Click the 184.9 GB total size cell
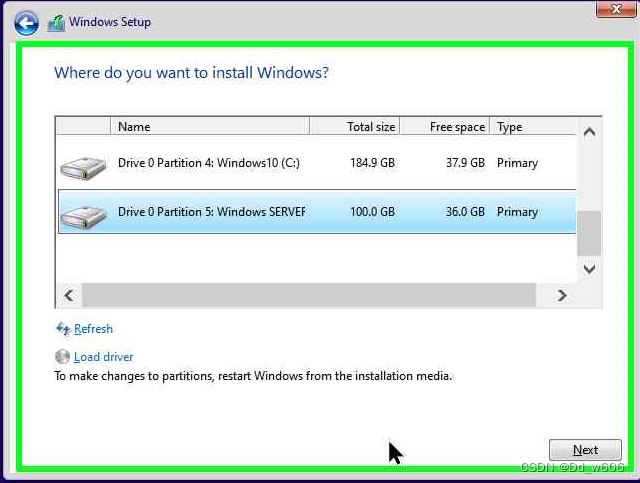 pyautogui.click(x=372, y=163)
